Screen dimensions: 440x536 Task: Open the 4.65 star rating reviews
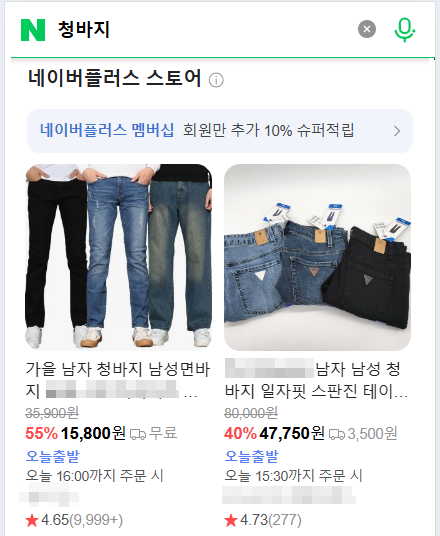(74, 520)
